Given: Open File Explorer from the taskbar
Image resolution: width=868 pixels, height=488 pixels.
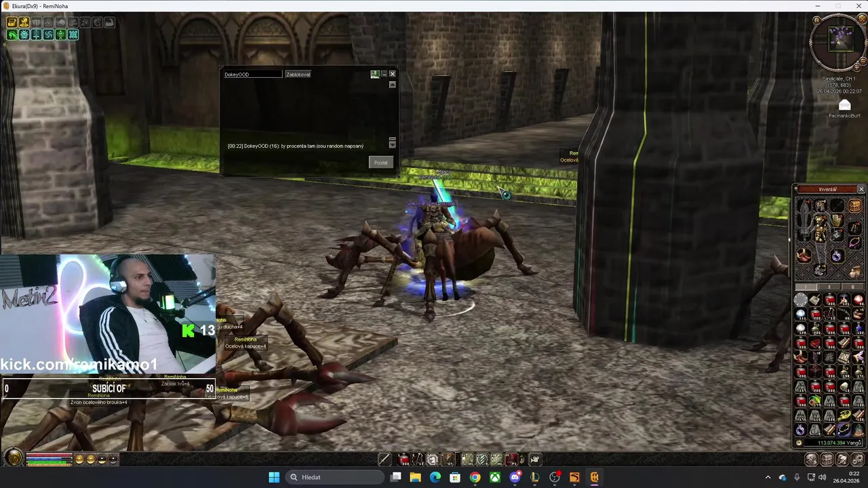Looking at the screenshot, I should click(415, 477).
